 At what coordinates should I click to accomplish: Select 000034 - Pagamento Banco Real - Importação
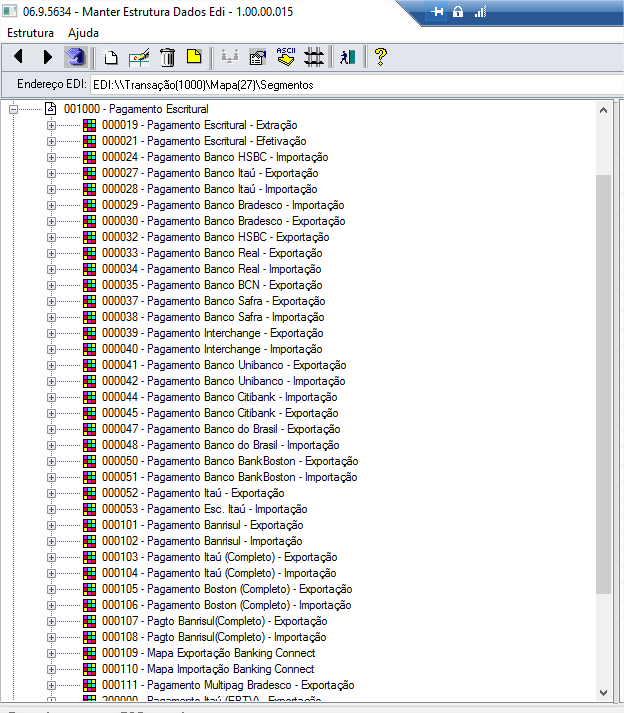[211, 269]
